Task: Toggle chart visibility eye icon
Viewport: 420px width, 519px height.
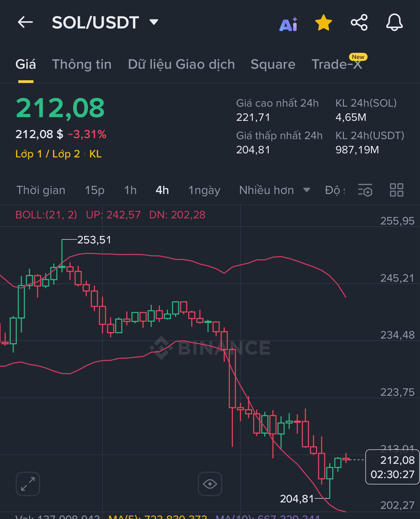Action: coord(209,483)
